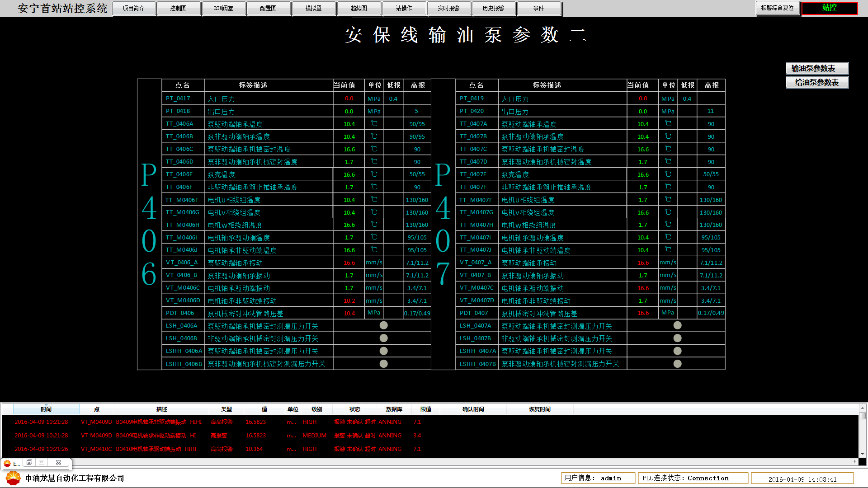Click the alarm list horizontal scrollbar track
The image size is (868, 488).
click(452, 462)
